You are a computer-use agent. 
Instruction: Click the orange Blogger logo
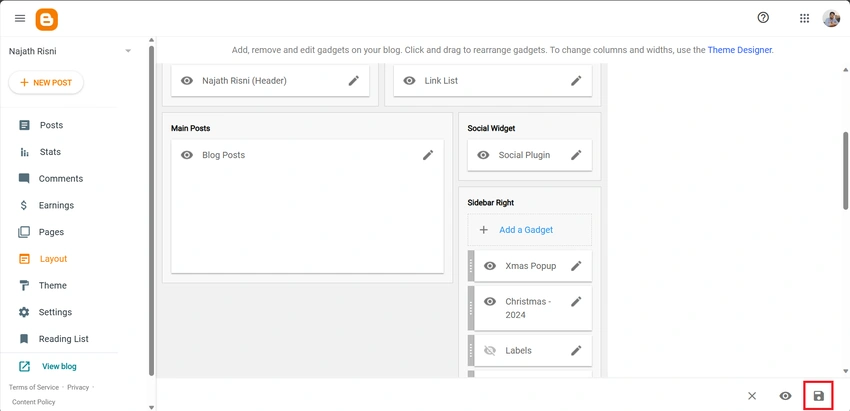point(47,20)
